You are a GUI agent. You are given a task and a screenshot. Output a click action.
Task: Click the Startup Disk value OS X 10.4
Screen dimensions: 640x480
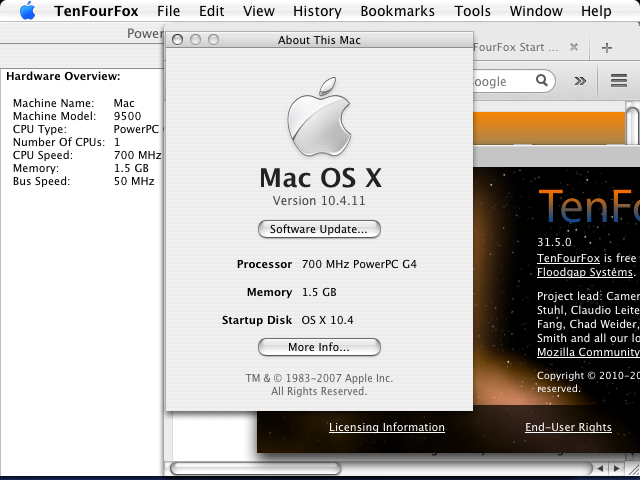point(327,320)
